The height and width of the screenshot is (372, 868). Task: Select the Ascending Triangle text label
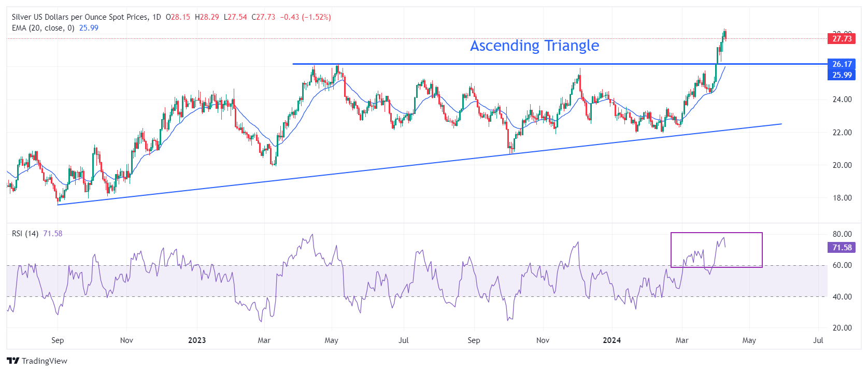tap(534, 46)
